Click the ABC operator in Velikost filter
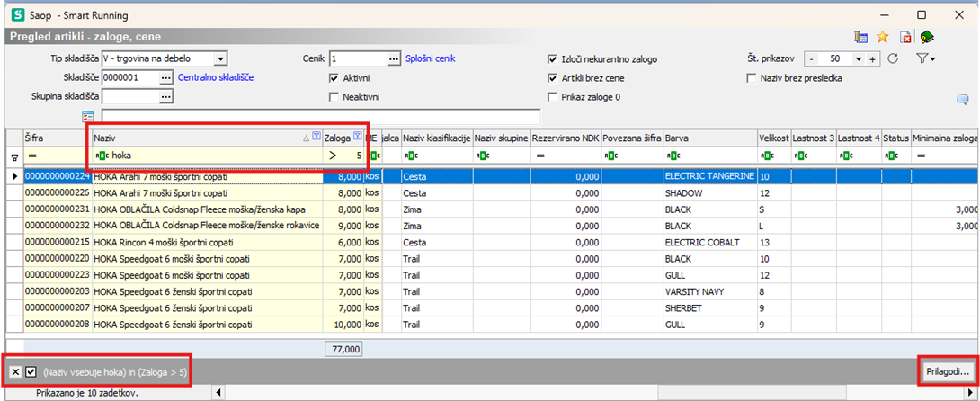 coord(767,156)
